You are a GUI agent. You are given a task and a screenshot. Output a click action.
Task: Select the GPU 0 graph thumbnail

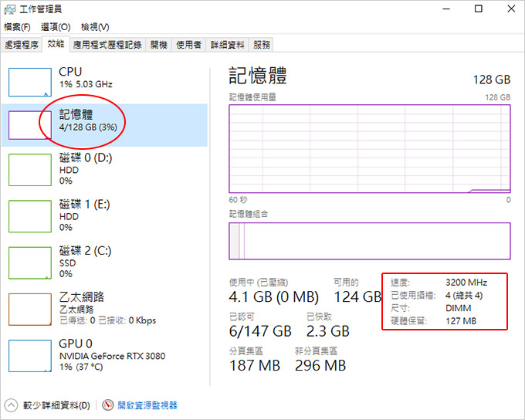[30, 356]
